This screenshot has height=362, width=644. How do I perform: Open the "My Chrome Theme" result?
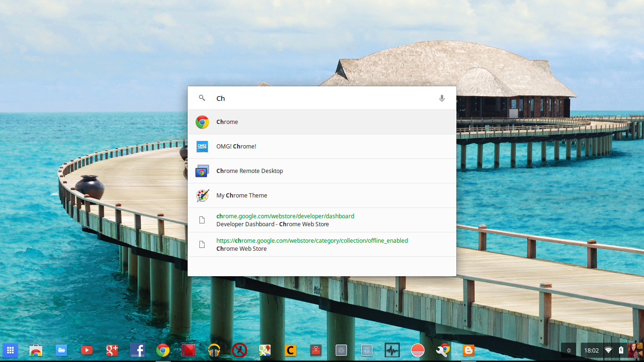pos(322,196)
